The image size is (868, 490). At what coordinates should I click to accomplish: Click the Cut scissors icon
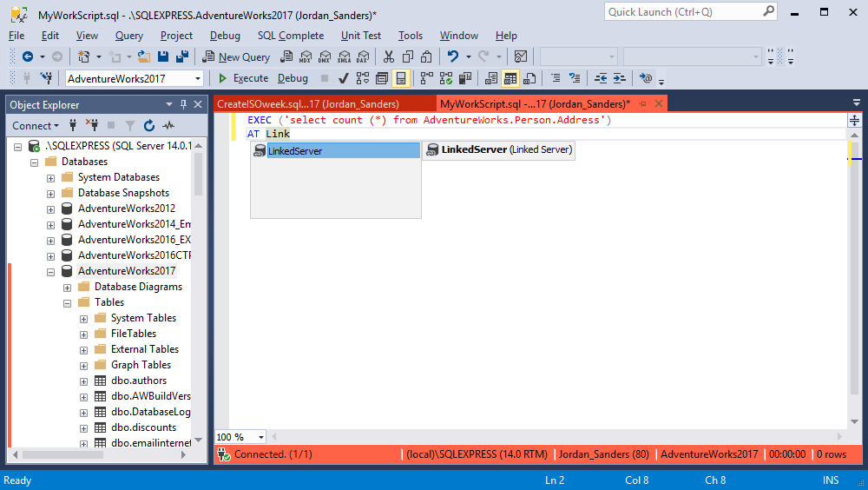(389, 56)
